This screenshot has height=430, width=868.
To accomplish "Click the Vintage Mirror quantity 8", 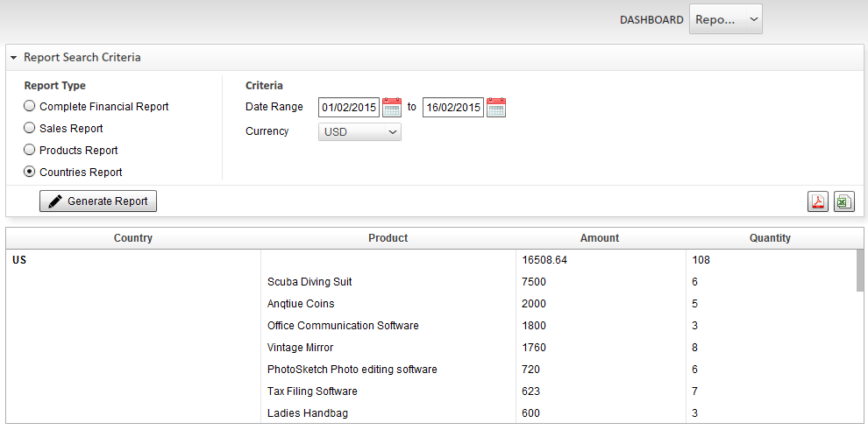I will pyautogui.click(x=694, y=348).
